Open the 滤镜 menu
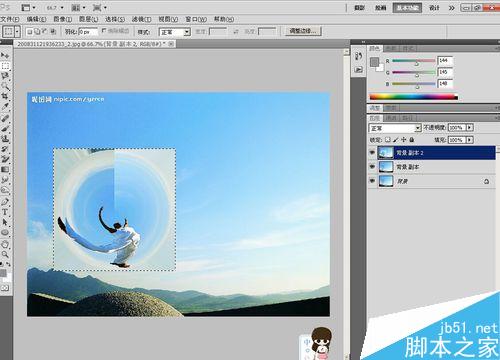500x360 pixels. click(142, 19)
